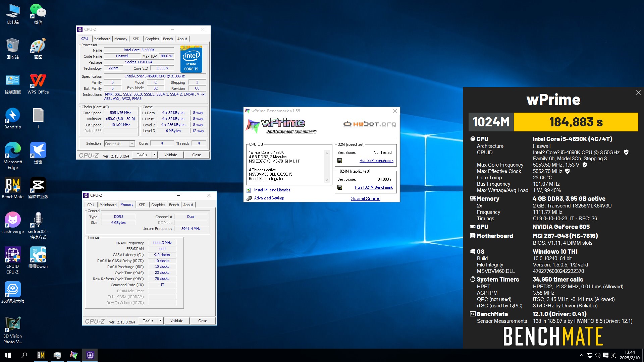Open About tab in top CPU-Z
Screen dimensions: 644x362
pyautogui.click(x=182, y=39)
